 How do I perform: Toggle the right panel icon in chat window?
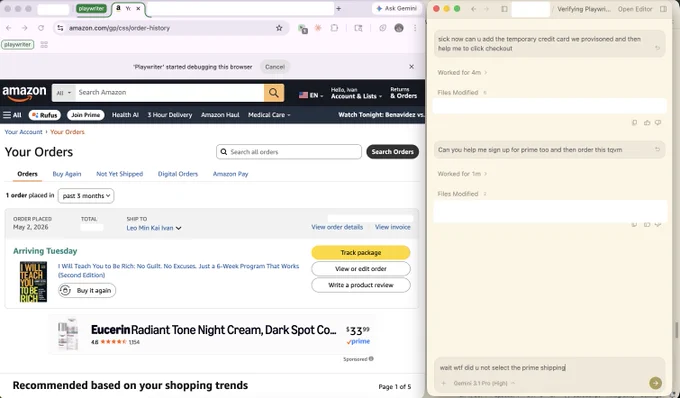663,9
